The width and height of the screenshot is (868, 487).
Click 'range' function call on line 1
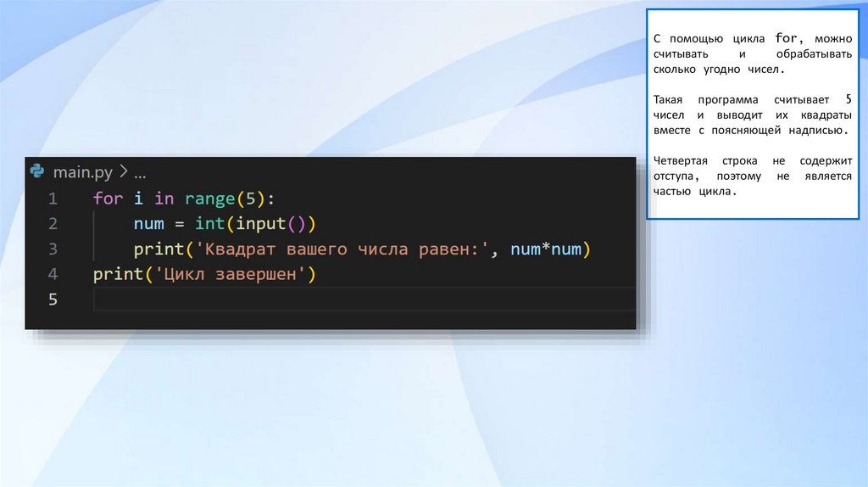click(210, 199)
